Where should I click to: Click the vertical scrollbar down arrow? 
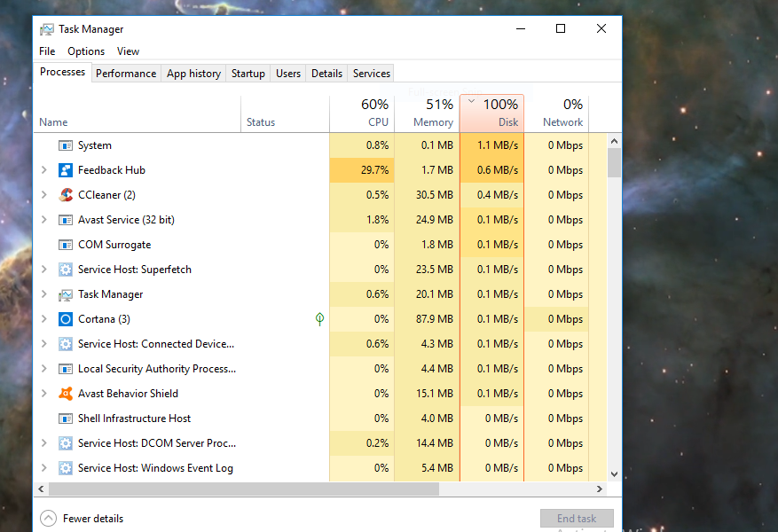point(613,473)
